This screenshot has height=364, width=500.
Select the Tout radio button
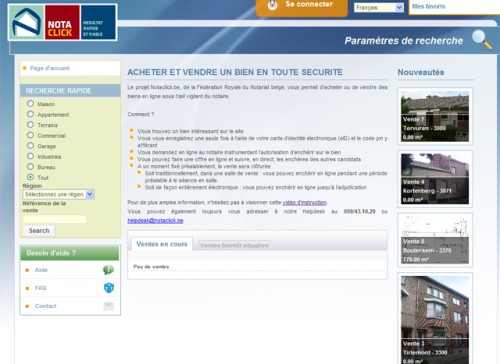[x=30, y=177]
